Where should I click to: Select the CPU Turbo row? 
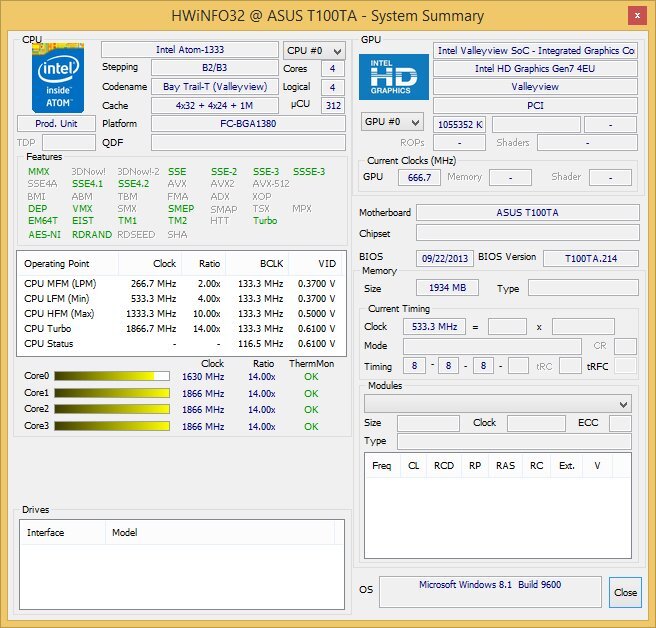pos(181,329)
